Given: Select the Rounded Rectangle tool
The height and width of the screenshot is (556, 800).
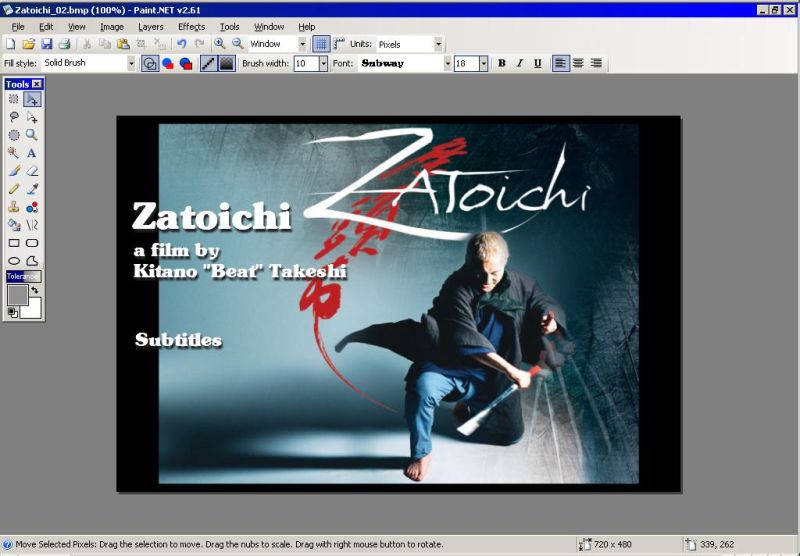Looking at the screenshot, I should (32, 243).
